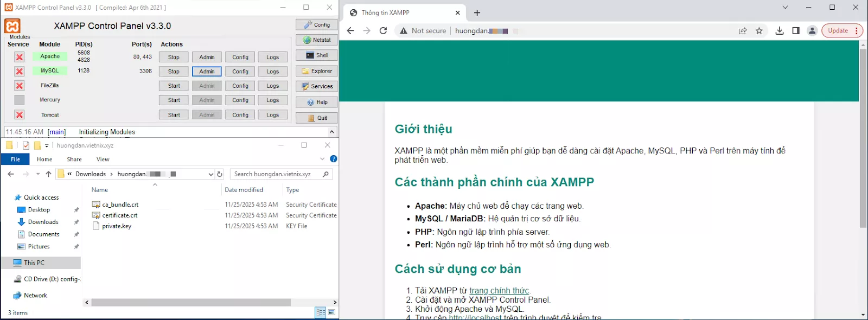The height and width of the screenshot is (320, 868).
Task: Open recent locations dropdown in Explorer
Action: point(37,174)
